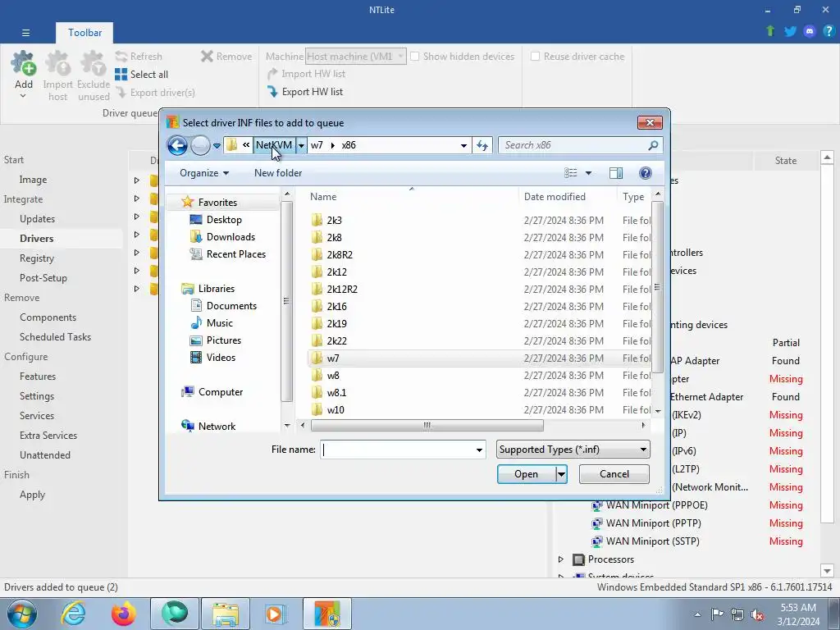Image resolution: width=840 pixels, height=630 pixels.
Task: Toggle the preview pane icon
Action: point(616,173)
